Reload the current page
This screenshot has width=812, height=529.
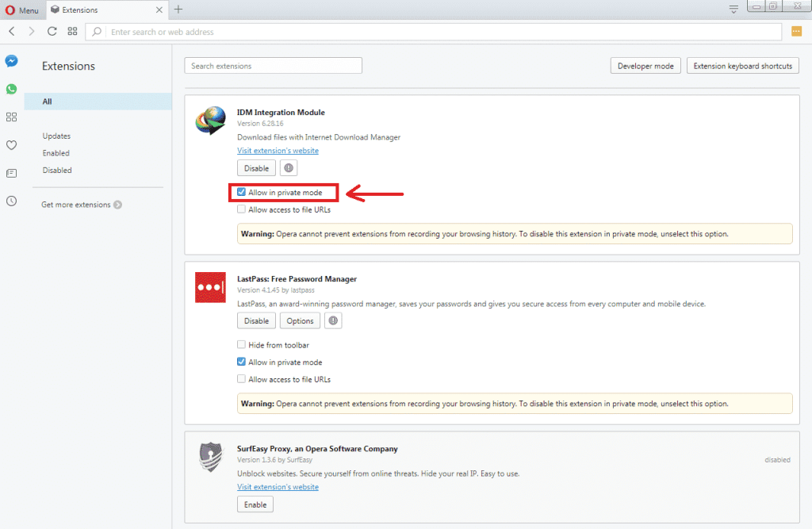52,32
